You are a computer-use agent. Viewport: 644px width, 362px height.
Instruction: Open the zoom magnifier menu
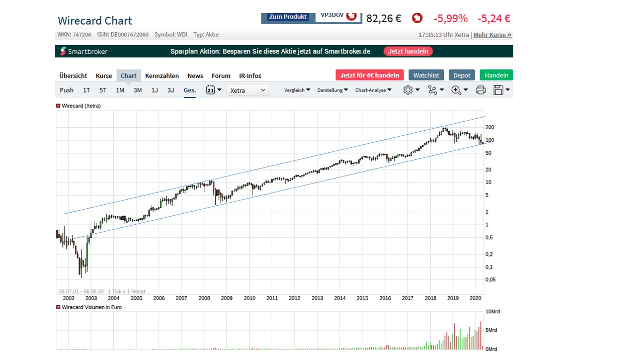[x=459, y=90]
